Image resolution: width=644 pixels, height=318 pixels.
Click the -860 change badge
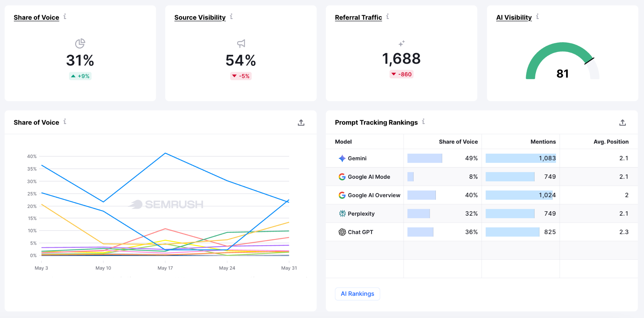coord(402,74)
